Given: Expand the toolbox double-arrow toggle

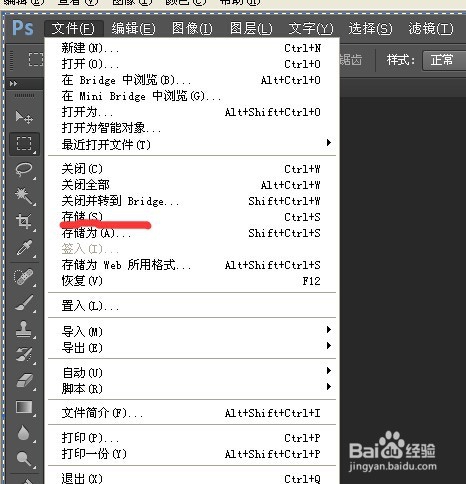Looking at the screenshot, I should click(x=13, y=83).
